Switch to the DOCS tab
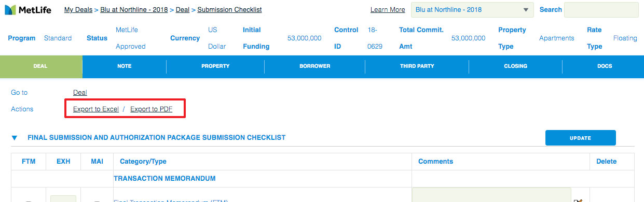Screen dimensions: 644x202 (x=604, y=66)
